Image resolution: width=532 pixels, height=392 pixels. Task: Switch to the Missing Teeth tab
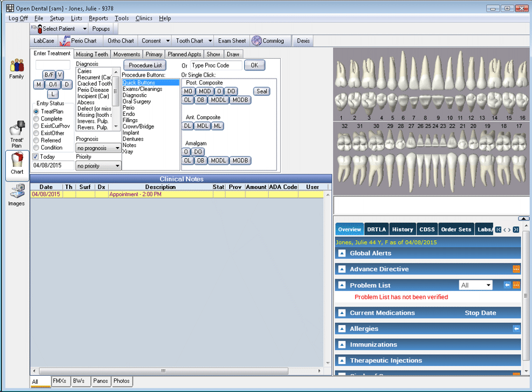pos(92,54)
